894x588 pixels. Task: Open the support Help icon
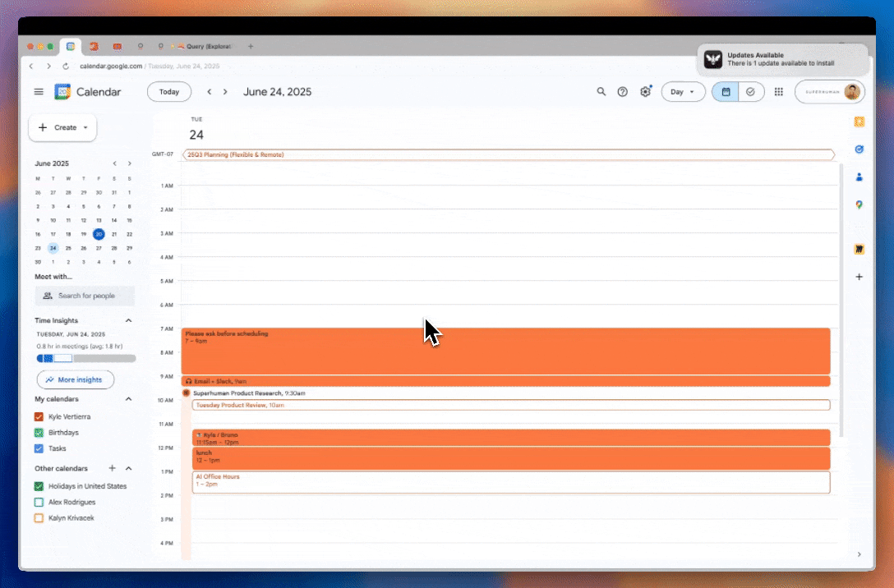coord(623,92)
